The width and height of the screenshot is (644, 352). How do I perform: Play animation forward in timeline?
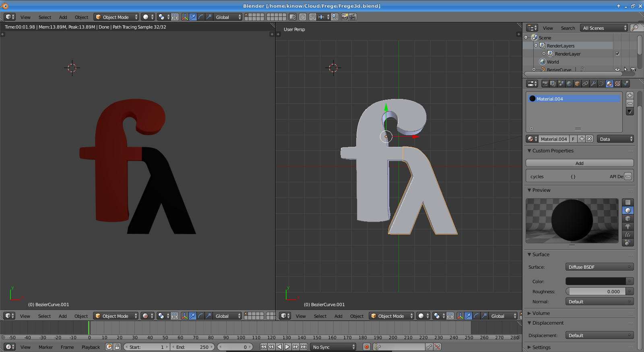(x=287, y=347)
